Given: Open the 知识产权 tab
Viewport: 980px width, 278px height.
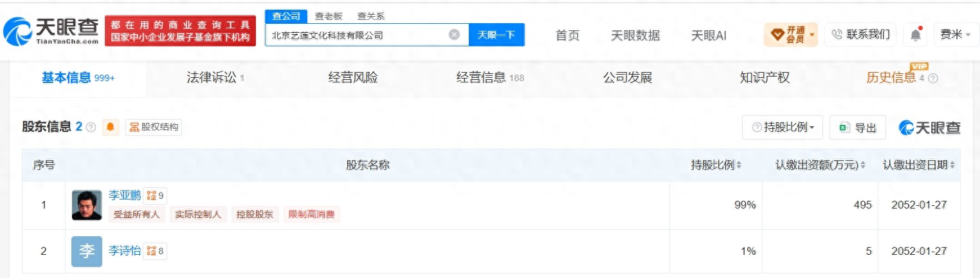Looking at the screenshot, I should point(765,78).
